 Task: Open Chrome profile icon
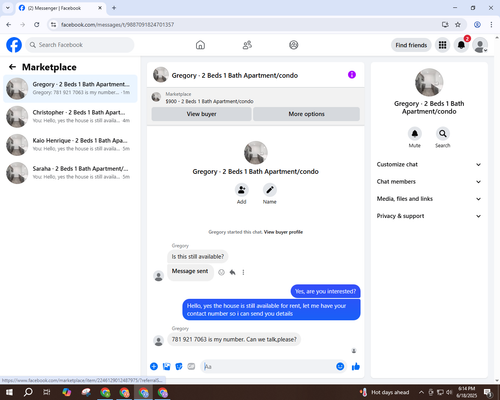tap(477, 25)
